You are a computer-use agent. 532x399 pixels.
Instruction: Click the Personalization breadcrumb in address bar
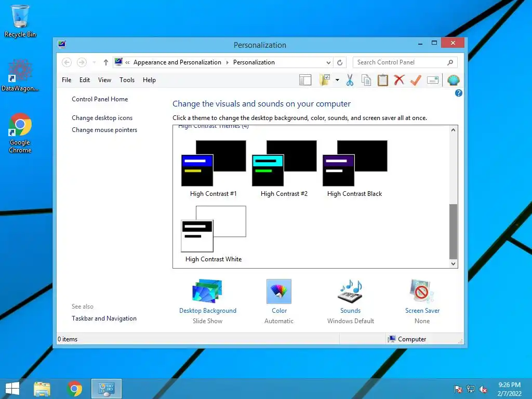click(254, 62)
